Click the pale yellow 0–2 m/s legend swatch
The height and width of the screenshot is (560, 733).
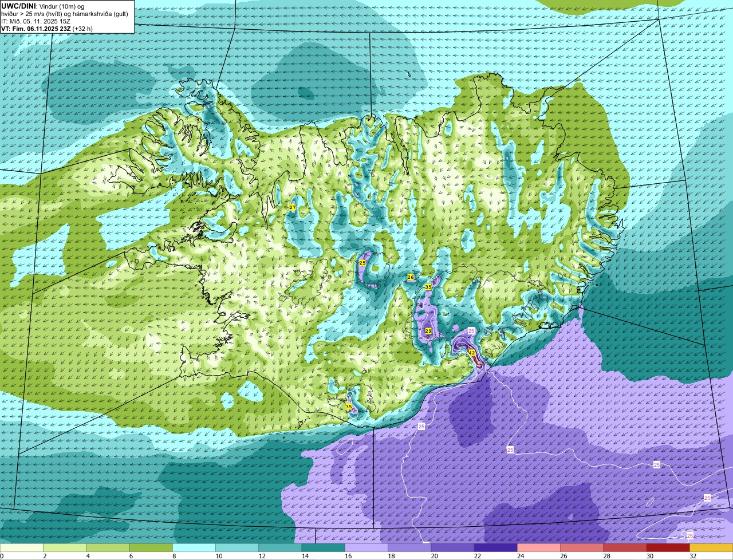click(21, 547)
